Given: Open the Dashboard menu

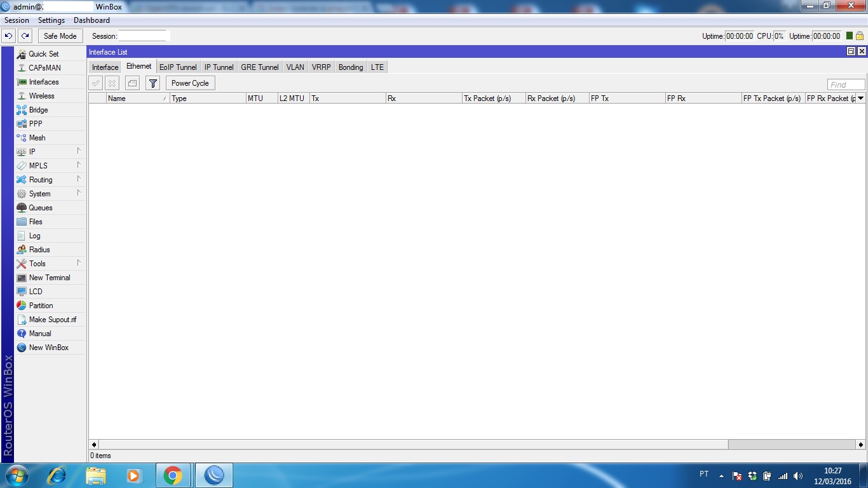Looking at the screenshot, I should (92, 20).
